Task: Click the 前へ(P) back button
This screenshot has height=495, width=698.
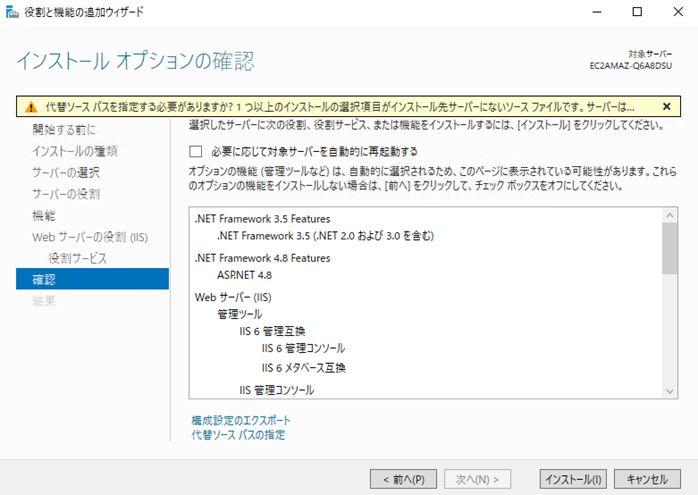Action: tap(403, 479)
